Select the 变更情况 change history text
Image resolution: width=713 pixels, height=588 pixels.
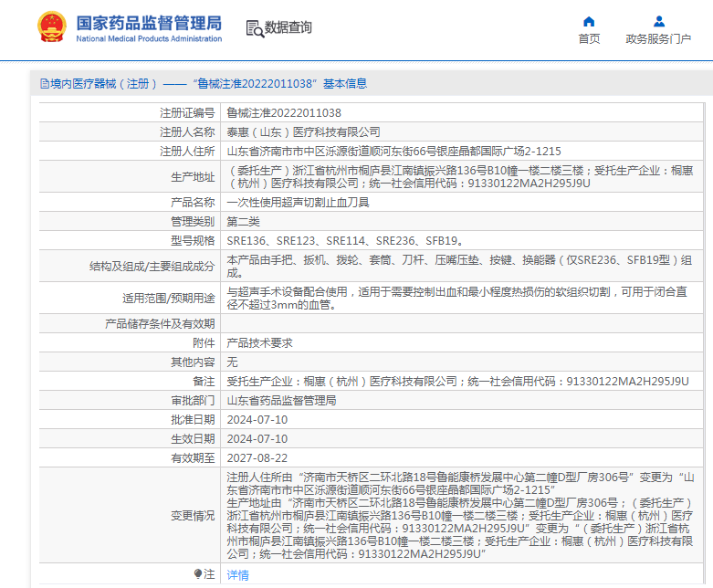(x=460, y=515)
